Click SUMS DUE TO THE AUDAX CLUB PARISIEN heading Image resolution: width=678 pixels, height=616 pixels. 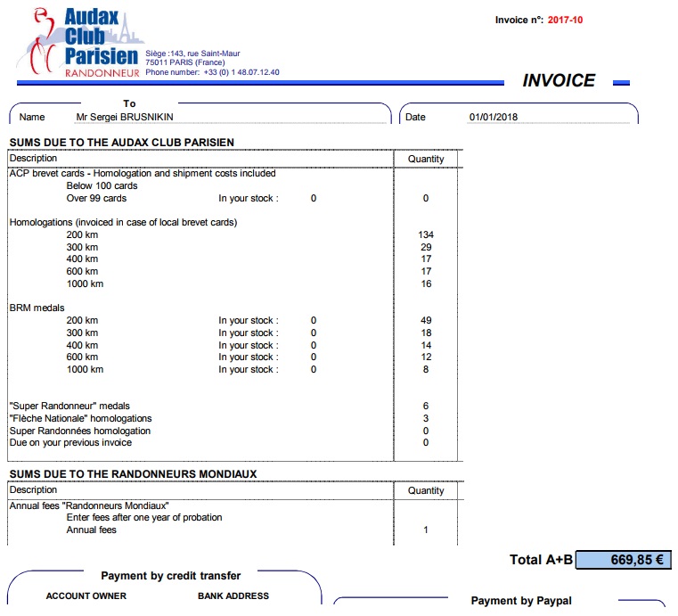(x=121, y=143)
